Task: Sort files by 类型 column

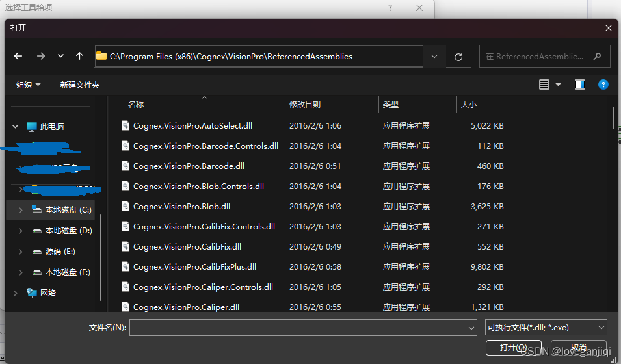Action: tap(391, 105)
